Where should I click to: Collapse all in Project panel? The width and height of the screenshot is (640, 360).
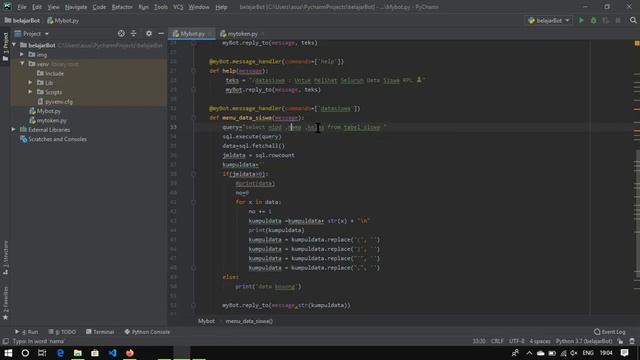(133, 33)
